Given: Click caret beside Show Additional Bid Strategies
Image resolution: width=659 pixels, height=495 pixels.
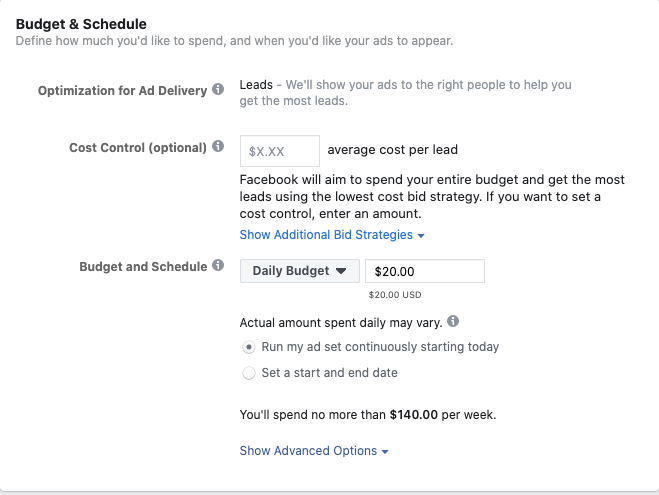Looking at the screenshot, I should click(x=421, y=236).
